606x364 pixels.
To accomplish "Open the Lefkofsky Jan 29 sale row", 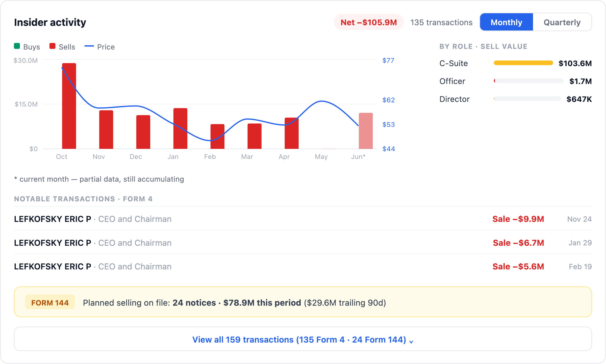I will (x=303, y=242).
